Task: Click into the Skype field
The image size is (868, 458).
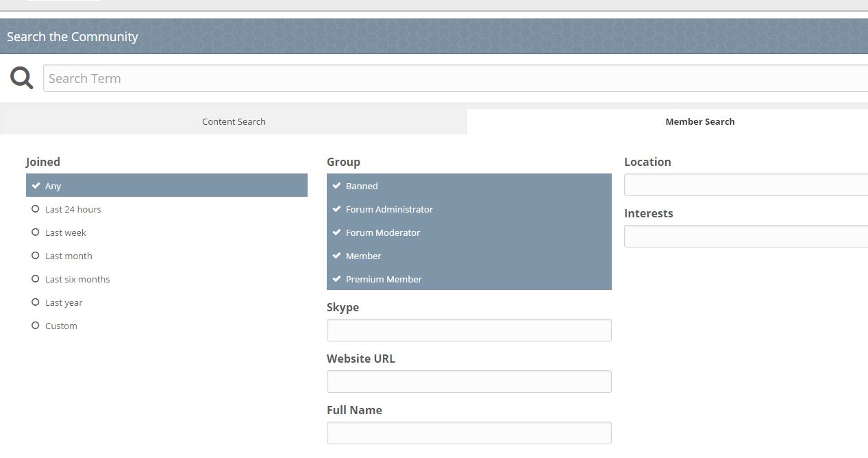Action: click(x=469, y=330)
